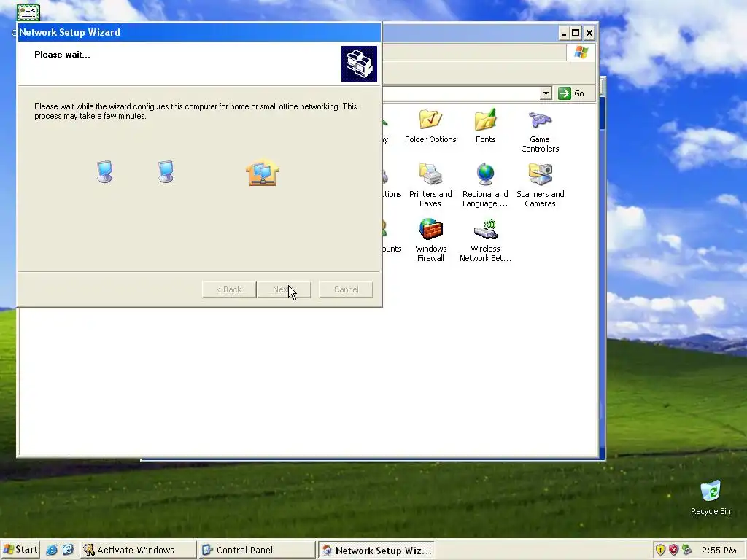
Task: Open Game Controllers in Control Panel
Action: point(540,131)
